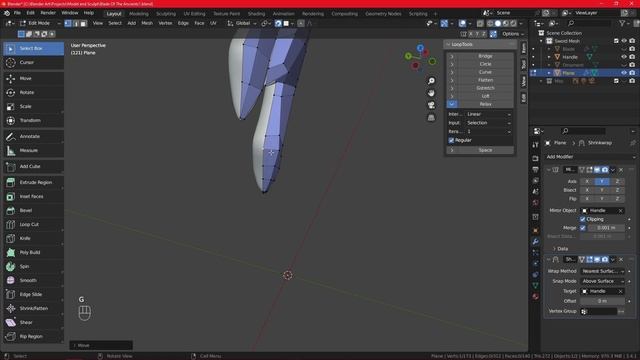
Task: Select the Inset Faces tool
Action: point(33,196)
